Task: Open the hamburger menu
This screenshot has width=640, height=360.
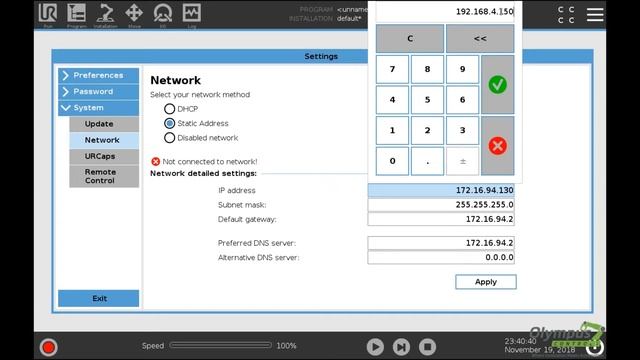Action: click(x=595, y=14)
